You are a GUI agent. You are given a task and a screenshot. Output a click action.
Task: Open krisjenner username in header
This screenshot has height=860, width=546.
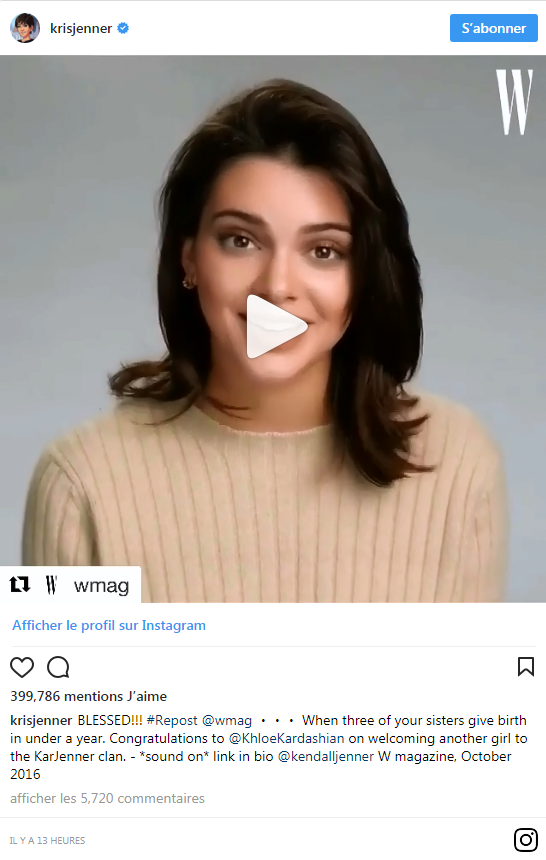pos(81,28)
